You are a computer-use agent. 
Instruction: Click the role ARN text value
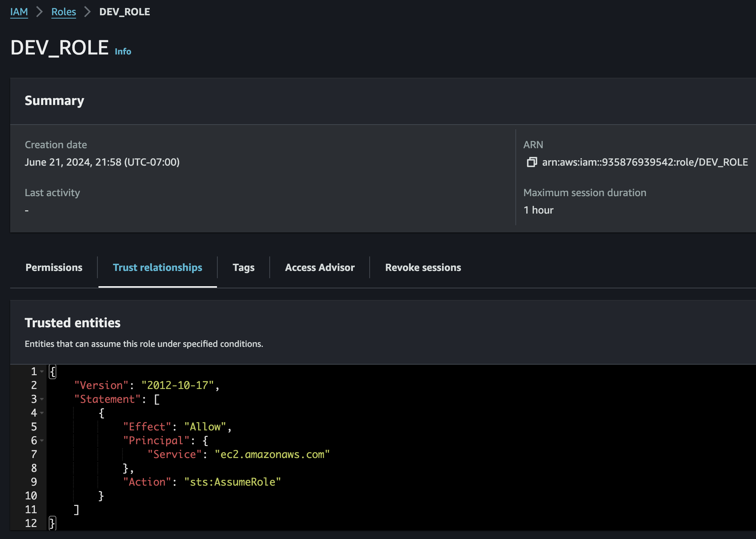pos(645,162)
